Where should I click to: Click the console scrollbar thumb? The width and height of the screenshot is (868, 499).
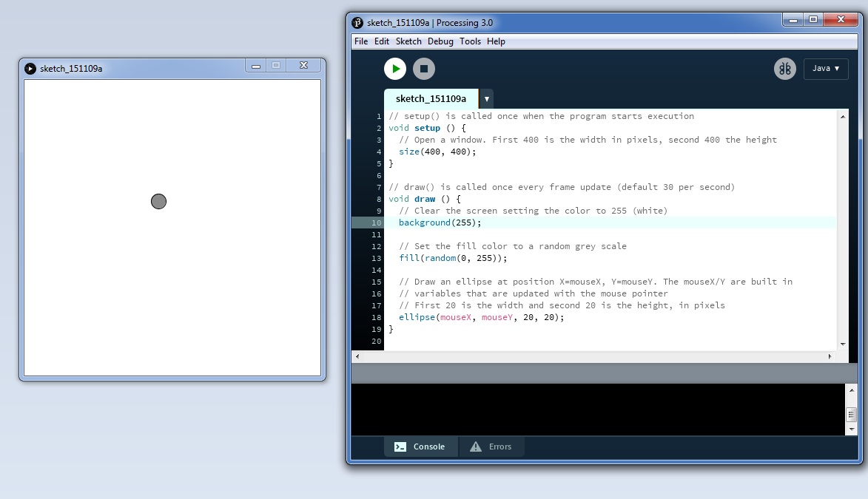tap(852, 415)
